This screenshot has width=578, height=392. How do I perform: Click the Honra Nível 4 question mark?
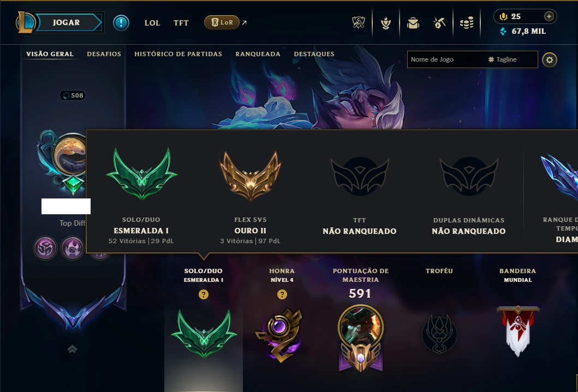pos(282,294)
